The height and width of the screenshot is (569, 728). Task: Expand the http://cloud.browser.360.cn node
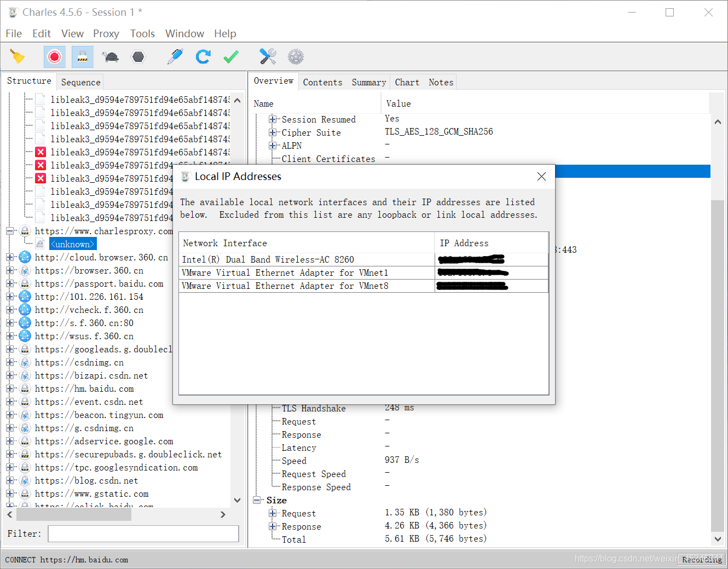point(10,257)
